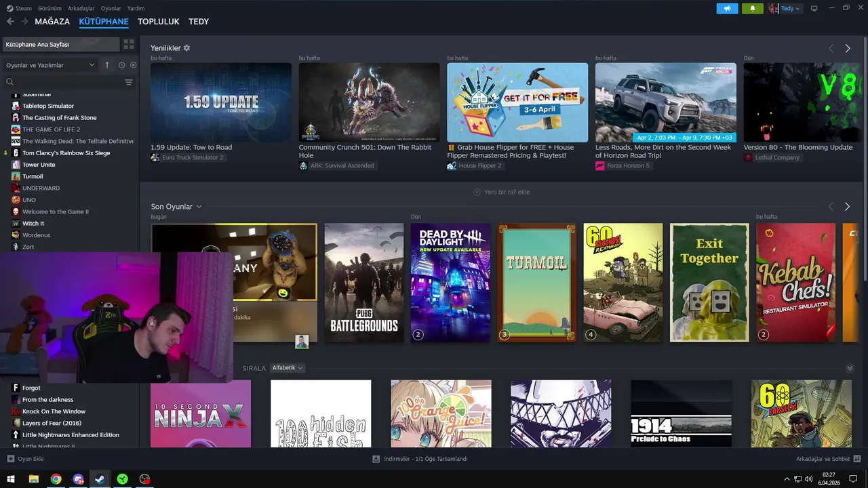Open 60 Seconds Reatomized cover
Screen dimensions: 868x488
(x=623, y=283)
